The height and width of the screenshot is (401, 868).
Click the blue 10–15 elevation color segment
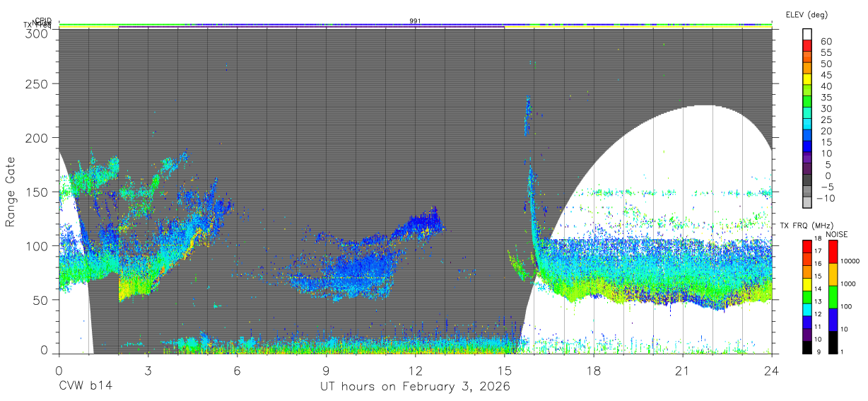click(x=807, y=147)
